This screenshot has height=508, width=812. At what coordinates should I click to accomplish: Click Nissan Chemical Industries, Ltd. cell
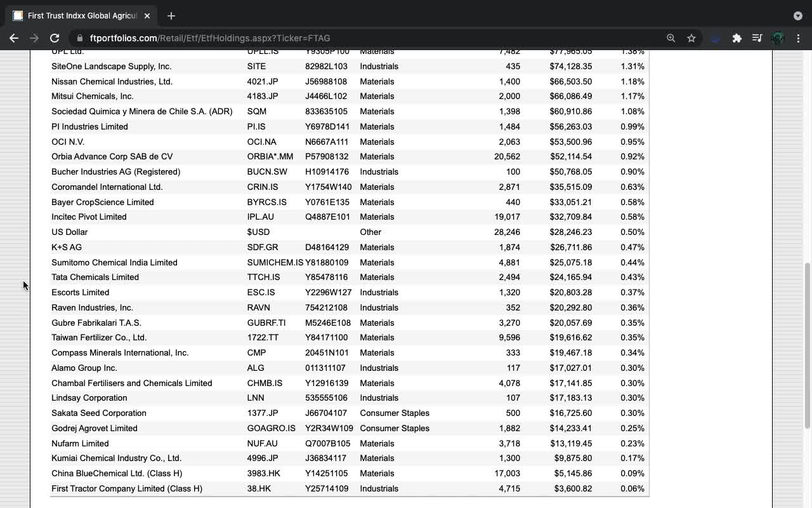point(112,81)
